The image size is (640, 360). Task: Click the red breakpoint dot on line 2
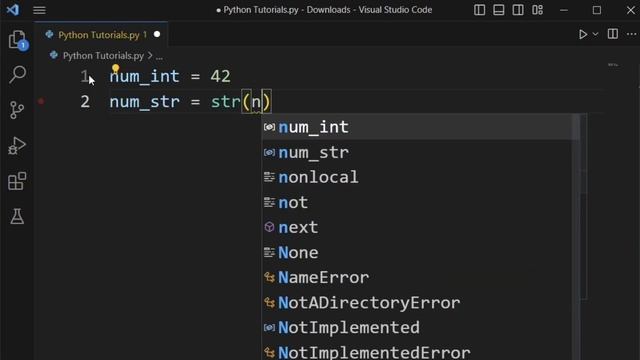41,101
